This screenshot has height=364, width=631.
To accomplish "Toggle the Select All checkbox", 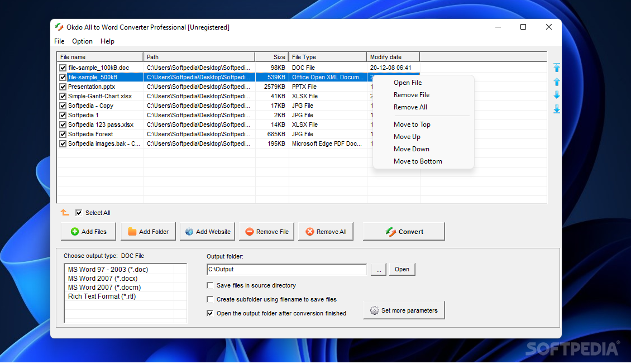I will [79, 213].
